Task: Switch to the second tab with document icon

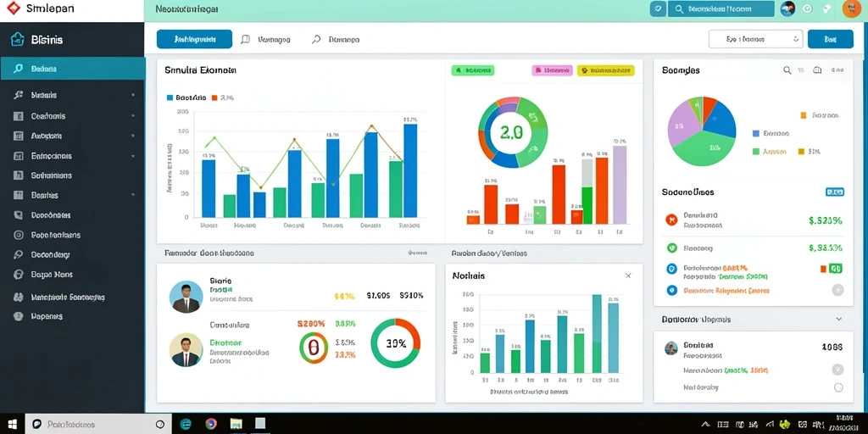Action: [265, 40]
